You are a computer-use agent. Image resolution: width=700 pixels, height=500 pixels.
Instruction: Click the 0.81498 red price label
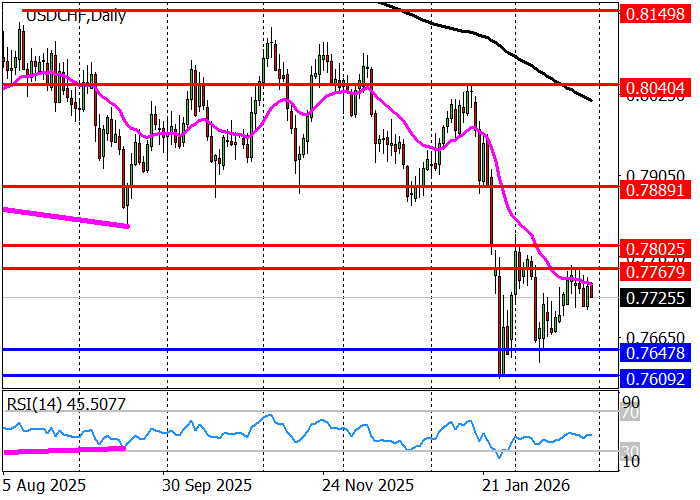(655, 14)
